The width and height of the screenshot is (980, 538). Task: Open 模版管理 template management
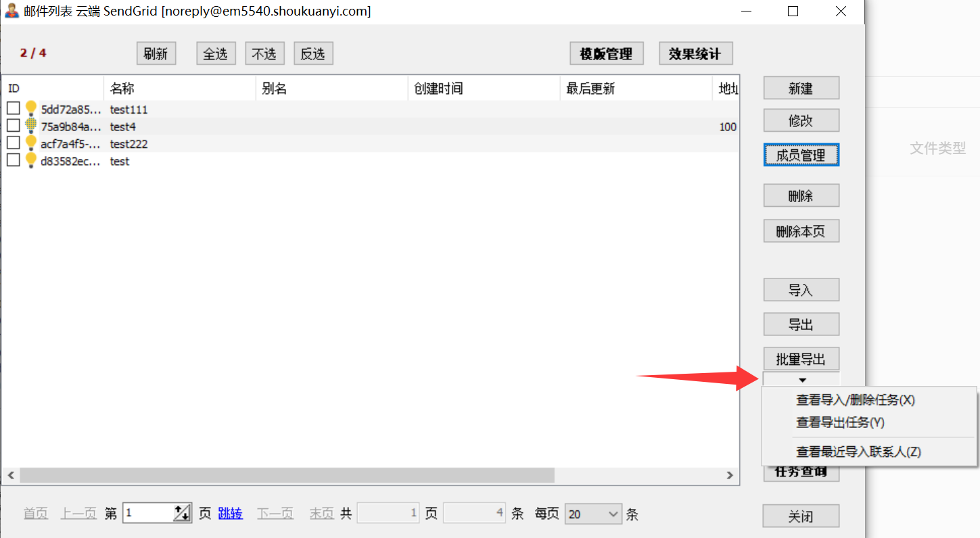point(606,54)
